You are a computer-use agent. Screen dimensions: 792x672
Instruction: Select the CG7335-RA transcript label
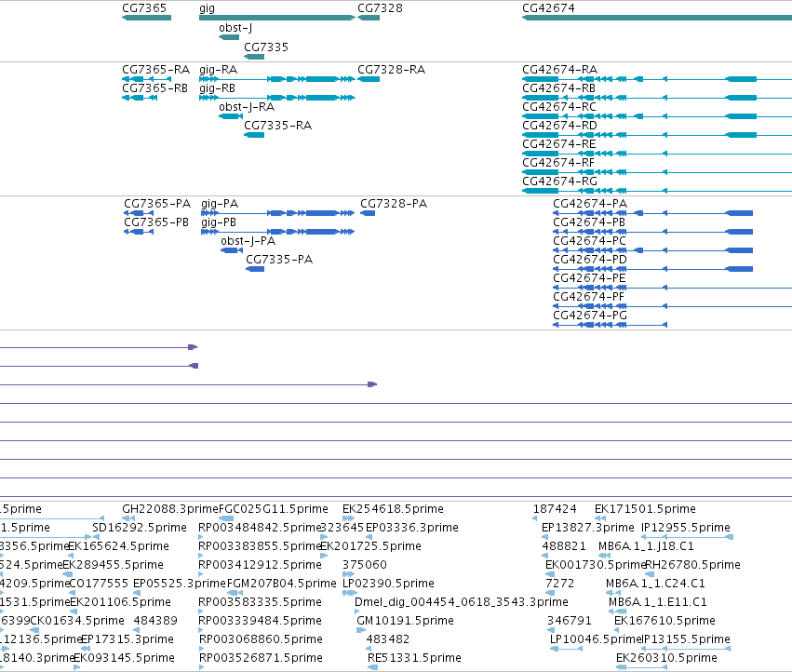(277, 126)
